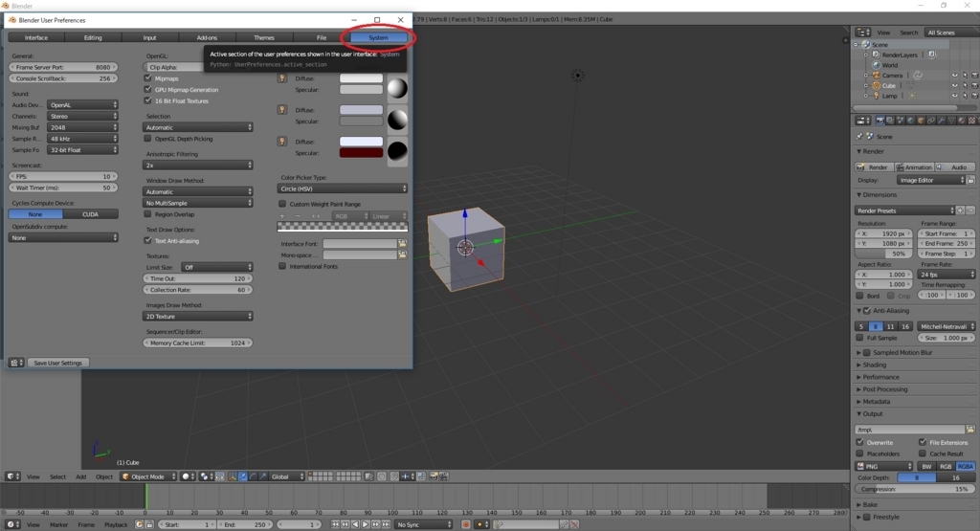This screenshot has width=980, height=531.
Task: Click play reverse button on timeline
Action: coord(356,524)
